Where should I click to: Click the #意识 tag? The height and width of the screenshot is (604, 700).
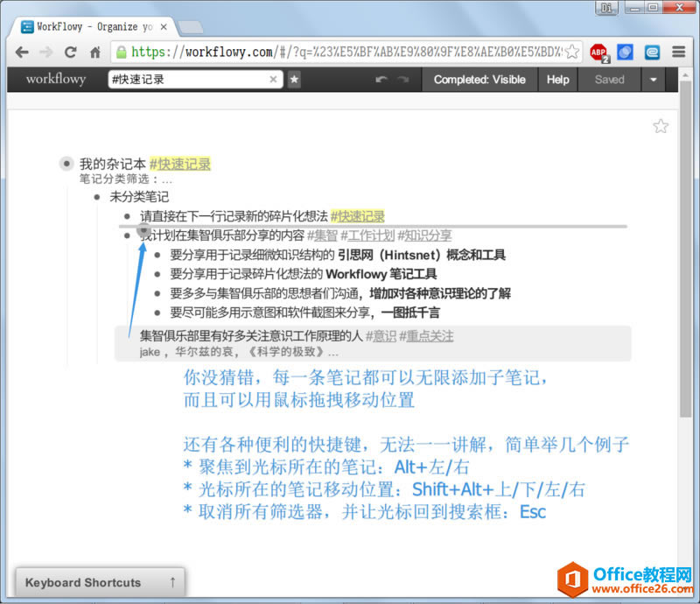click(381, 336)
